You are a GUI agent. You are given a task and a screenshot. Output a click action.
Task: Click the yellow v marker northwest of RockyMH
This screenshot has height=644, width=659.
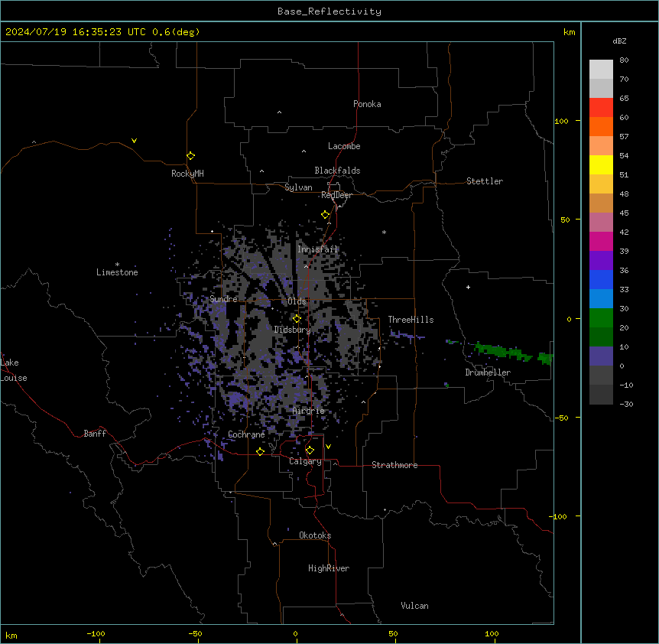(x=134, y=141)
